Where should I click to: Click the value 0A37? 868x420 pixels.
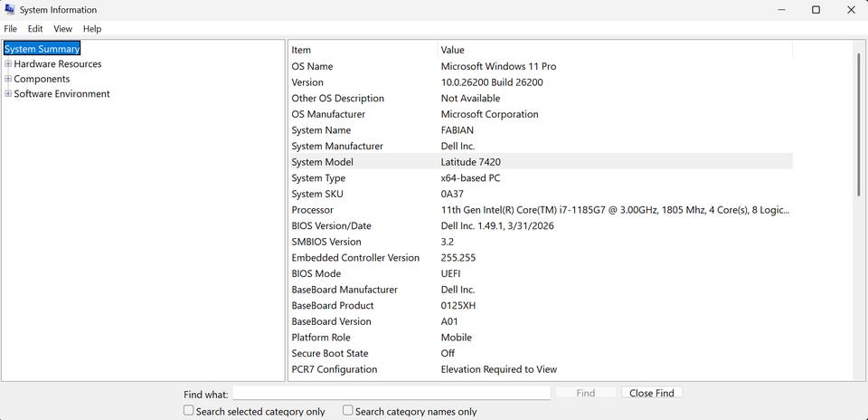(x=452, y=194)
